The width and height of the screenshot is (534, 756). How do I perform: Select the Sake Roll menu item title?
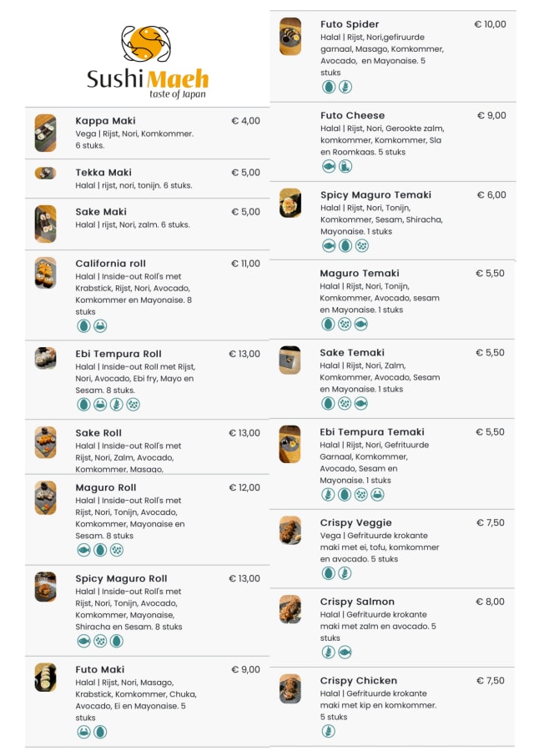(x=98, y=433)
